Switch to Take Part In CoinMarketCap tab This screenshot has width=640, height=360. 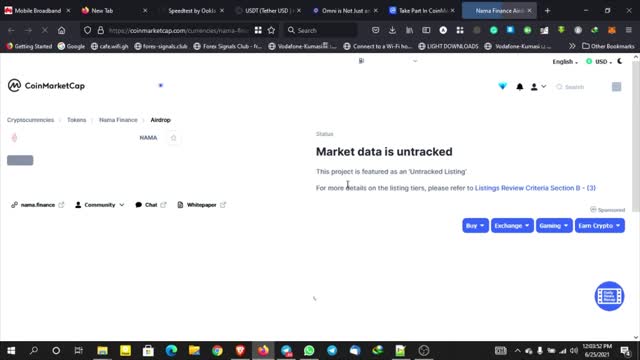pos(422,11)
